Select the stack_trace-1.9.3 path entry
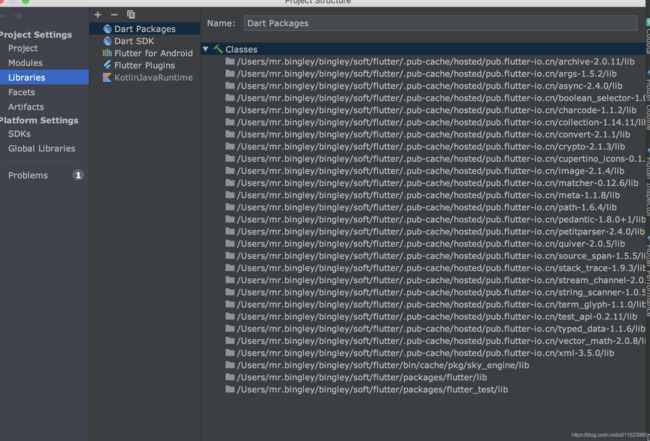 click(441, 268)
